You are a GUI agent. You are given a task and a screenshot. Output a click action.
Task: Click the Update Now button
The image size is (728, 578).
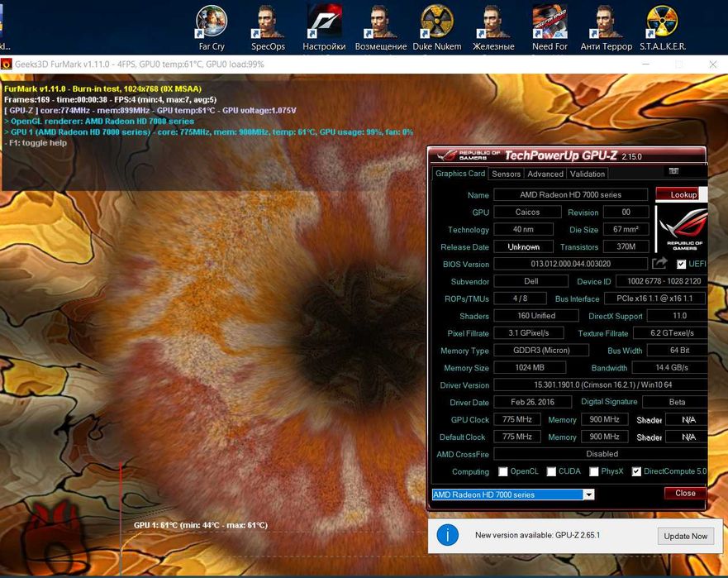pos(685,536)
